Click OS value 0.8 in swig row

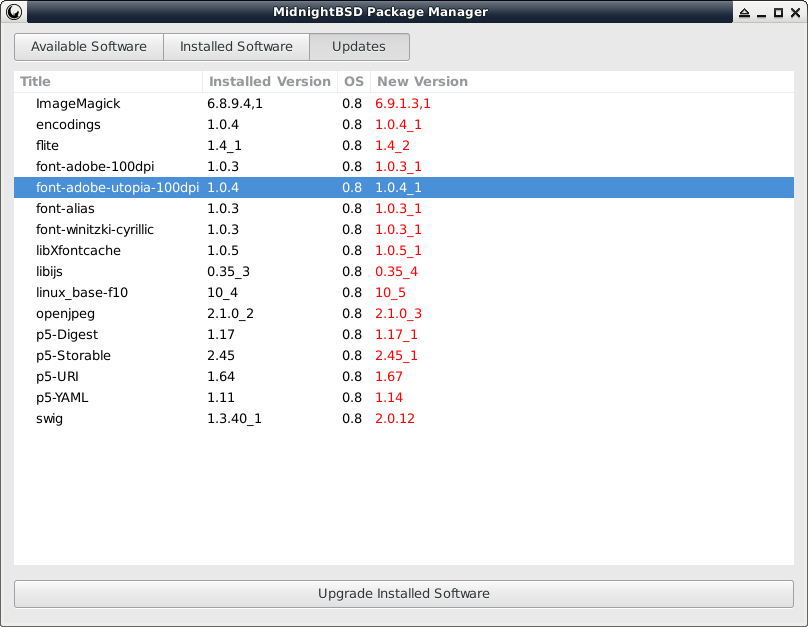click(x=352, y=418)
